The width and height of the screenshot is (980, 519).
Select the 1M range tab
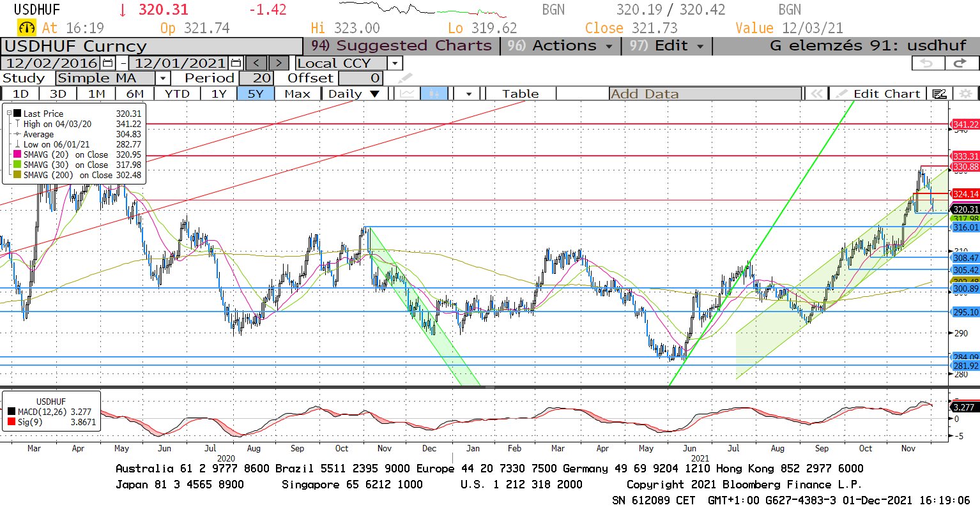click(x=96, y=94)
